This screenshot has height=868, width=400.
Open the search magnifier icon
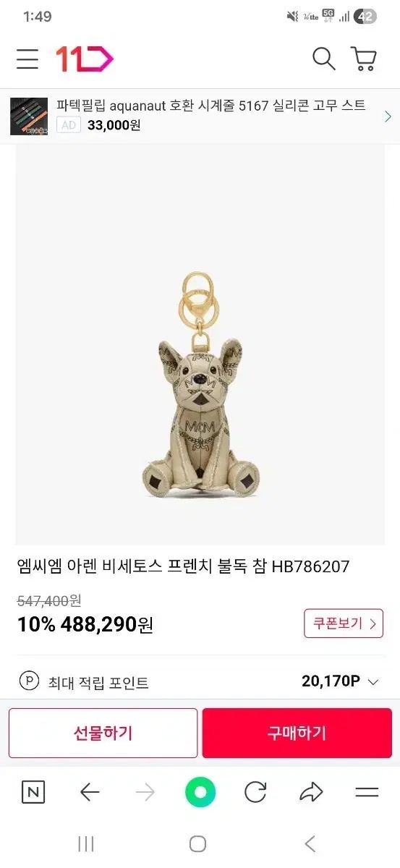click(x=323, y=59)
